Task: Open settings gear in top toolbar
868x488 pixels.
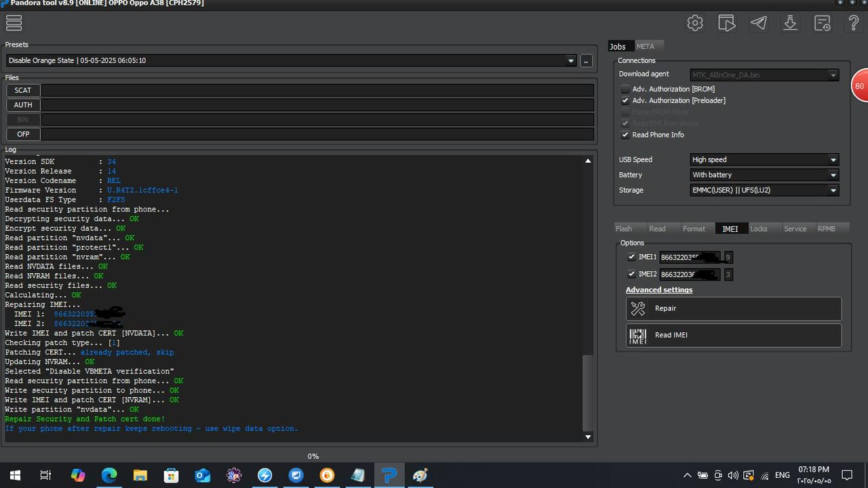Action: (x=695, y=23)
